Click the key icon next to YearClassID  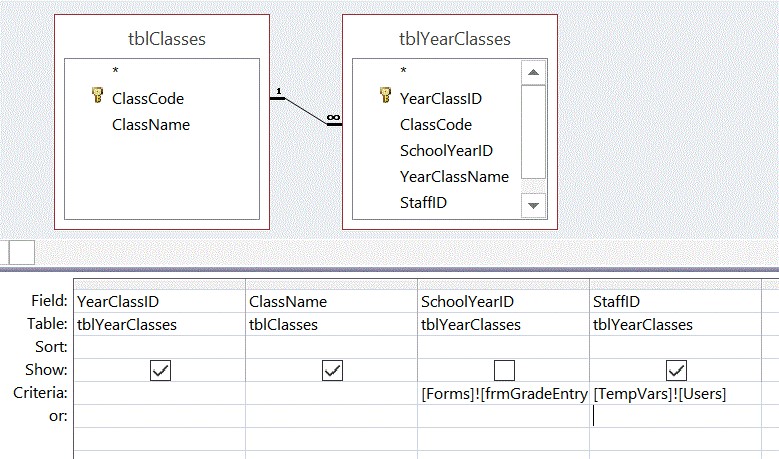385,97
